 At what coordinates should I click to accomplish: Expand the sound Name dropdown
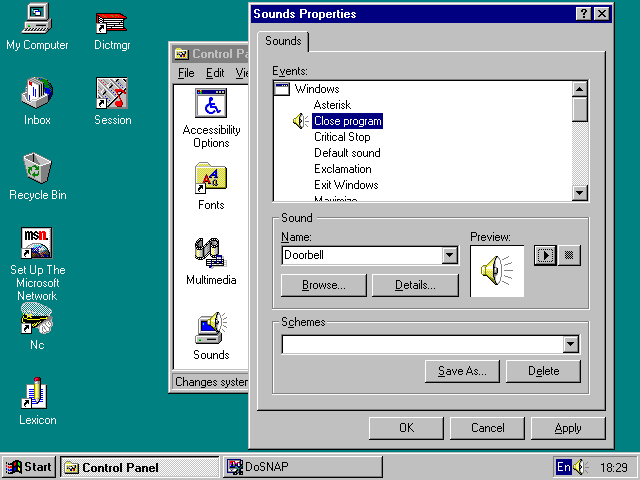tap(449, 256)
